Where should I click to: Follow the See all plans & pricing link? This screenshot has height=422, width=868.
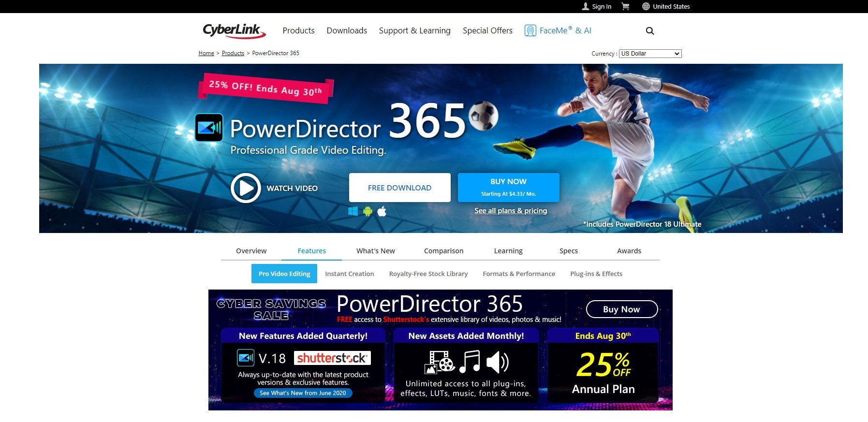click(x=511, y=211)
